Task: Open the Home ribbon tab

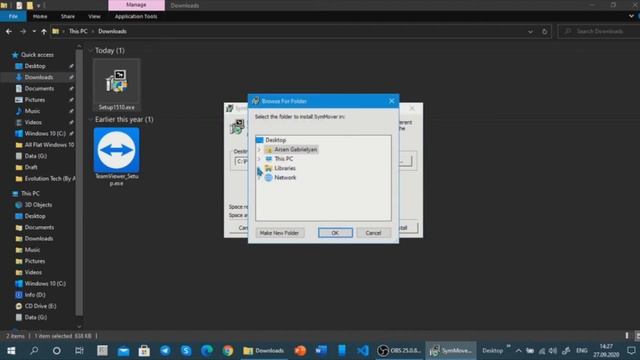Action: (40, 16)
